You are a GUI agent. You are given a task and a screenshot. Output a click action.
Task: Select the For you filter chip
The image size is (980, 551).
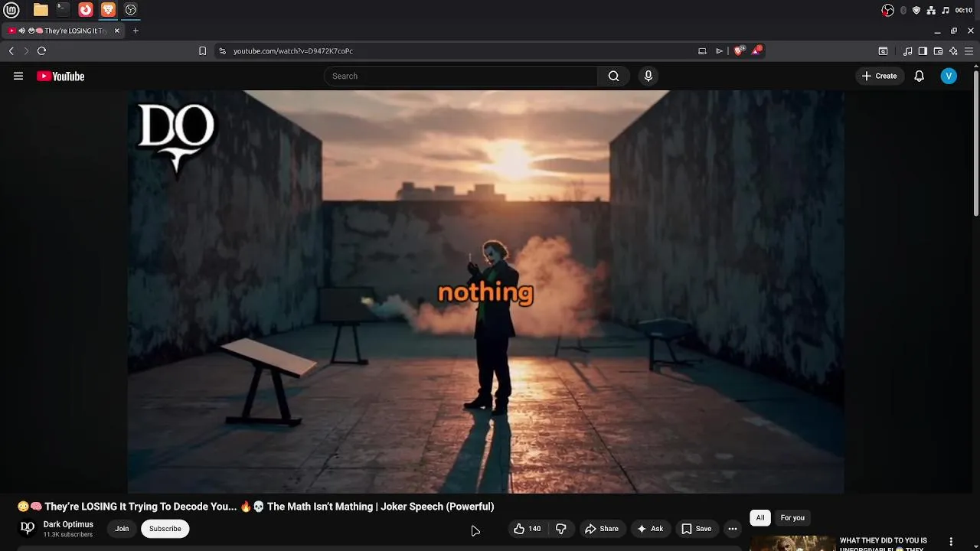[x=792, y=518]
